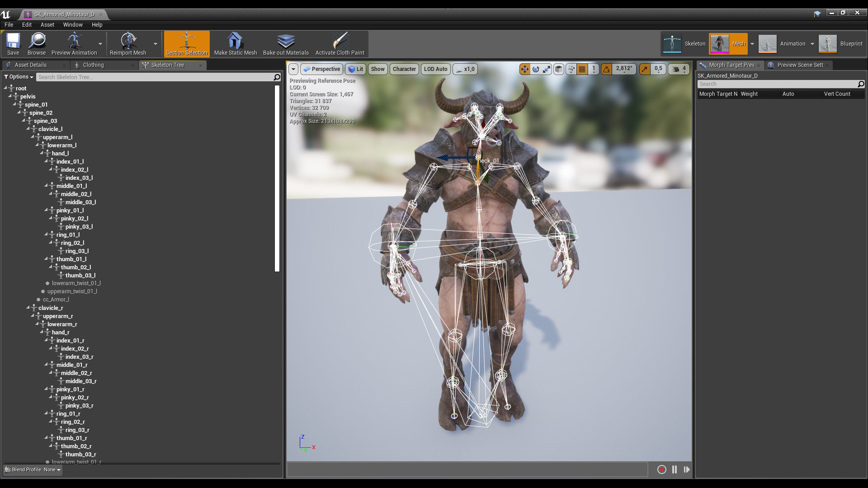
Task: Select the thumb_03_l bone
Action: click(x=80, y=276)
